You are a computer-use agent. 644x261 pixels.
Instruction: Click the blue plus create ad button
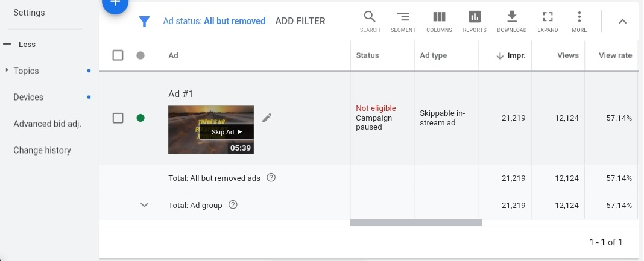click(x=115, y=5)
